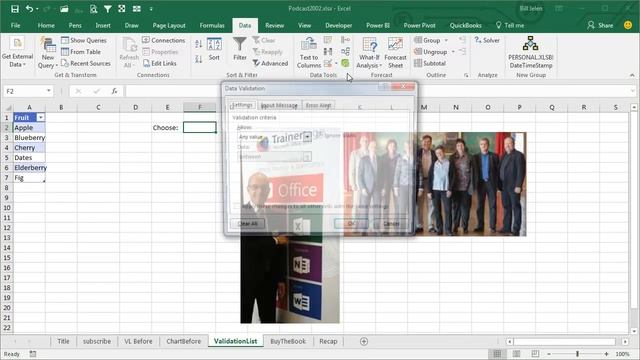This screenshot has height=360, width=640.
Task: Open the Group dropdown
Action: tap(446, 40)
